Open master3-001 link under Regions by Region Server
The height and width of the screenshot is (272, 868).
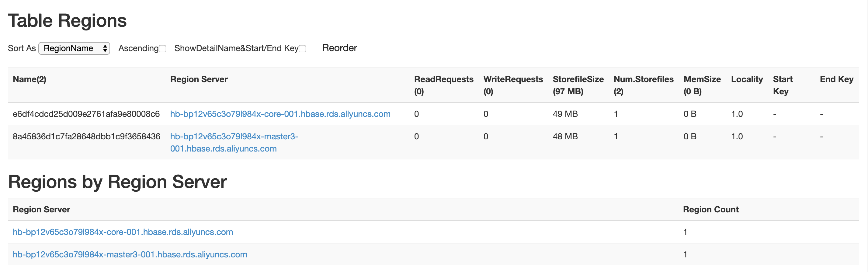coord(130,254)
